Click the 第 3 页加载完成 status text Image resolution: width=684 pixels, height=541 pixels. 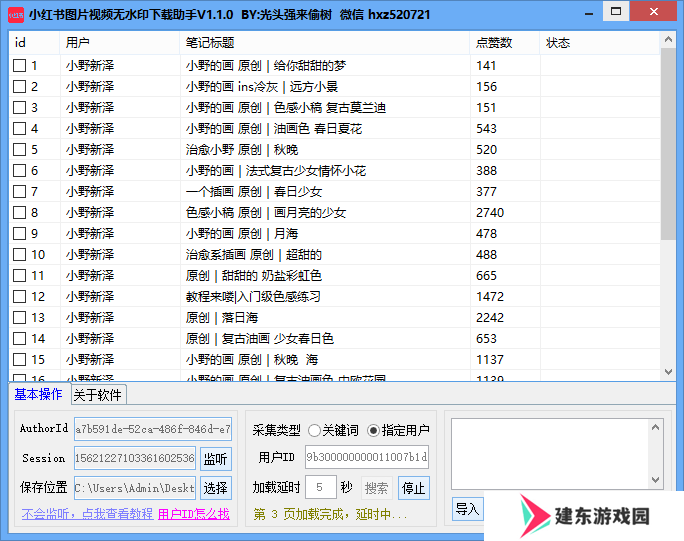pyautogui.click(x=330, y=514)
